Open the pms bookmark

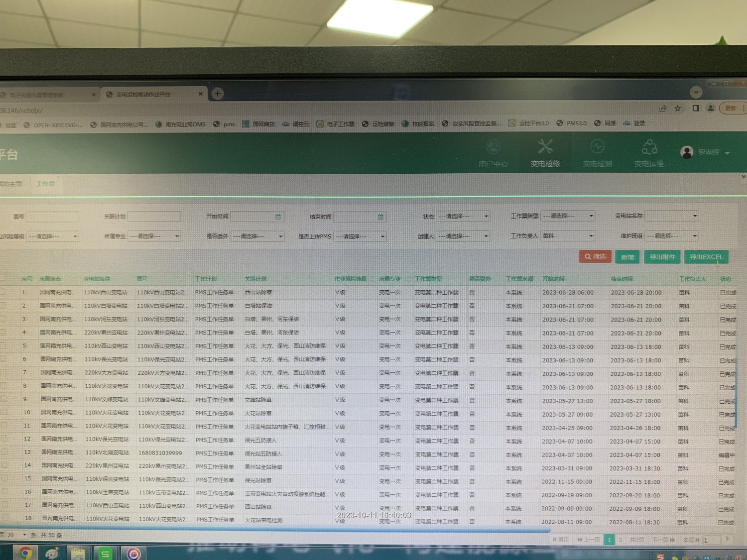[224, 124]
